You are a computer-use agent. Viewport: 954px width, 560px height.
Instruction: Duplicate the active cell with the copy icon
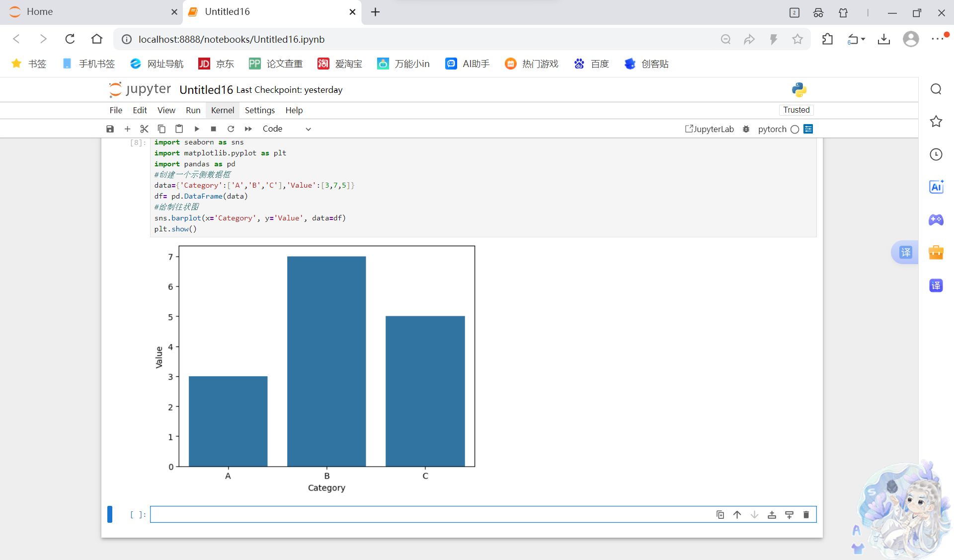click(720, 515)
